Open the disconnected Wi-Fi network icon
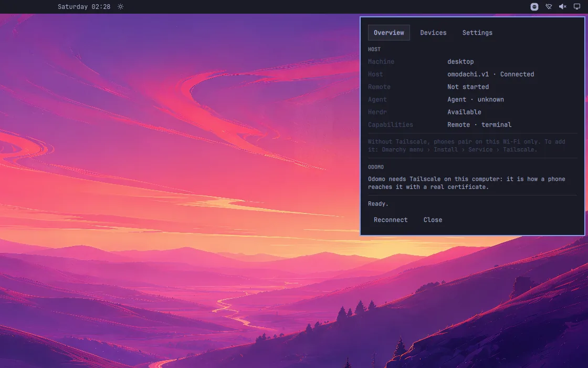This screenshot has width=588, height=368. [549, 7]
